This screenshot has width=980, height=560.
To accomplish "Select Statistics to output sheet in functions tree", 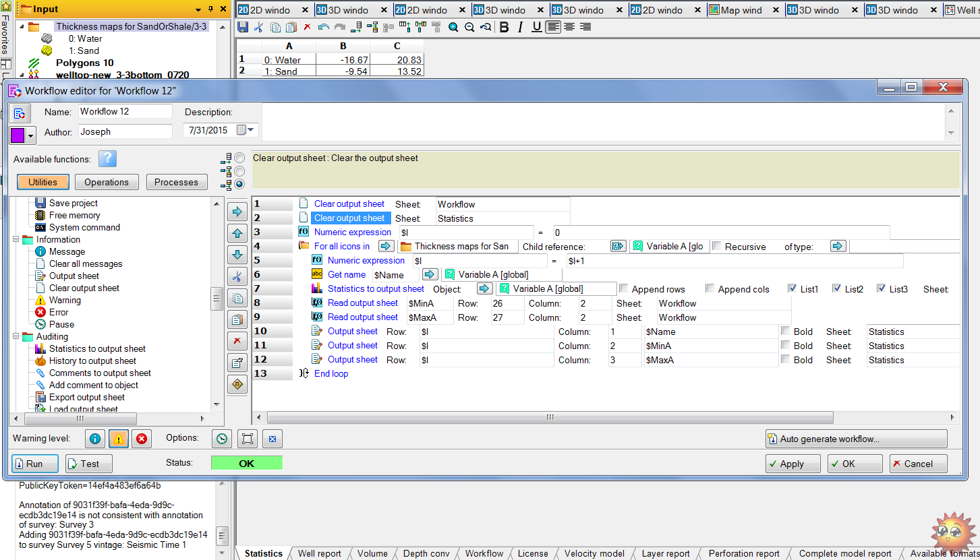I will 97,348.
